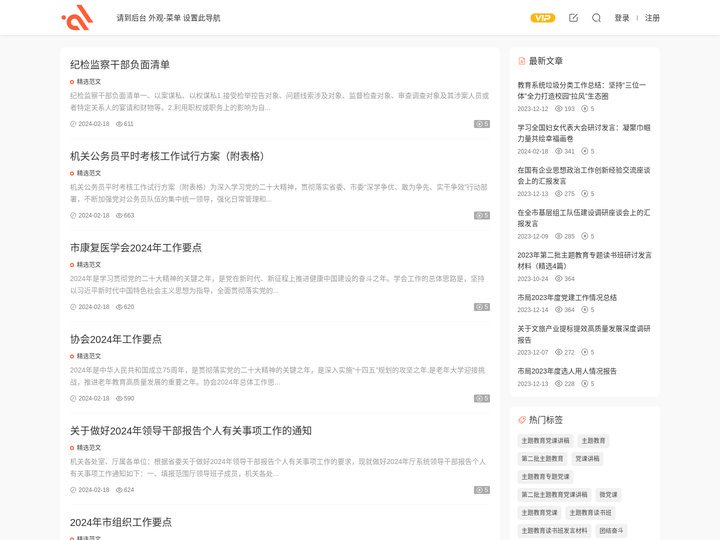Select tag 主题教育专题党课

pos(545,477)
